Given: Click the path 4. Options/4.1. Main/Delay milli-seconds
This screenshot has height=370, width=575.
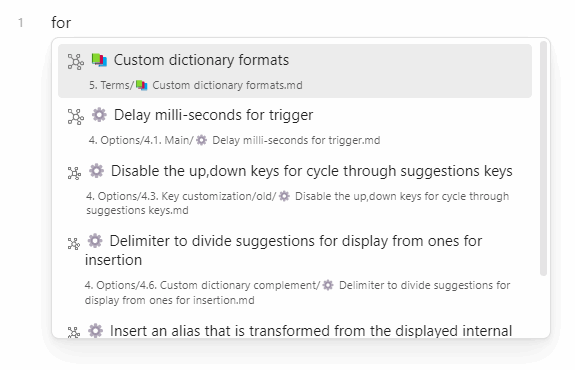Looking at the screenshot, I should tap(234, 140).
